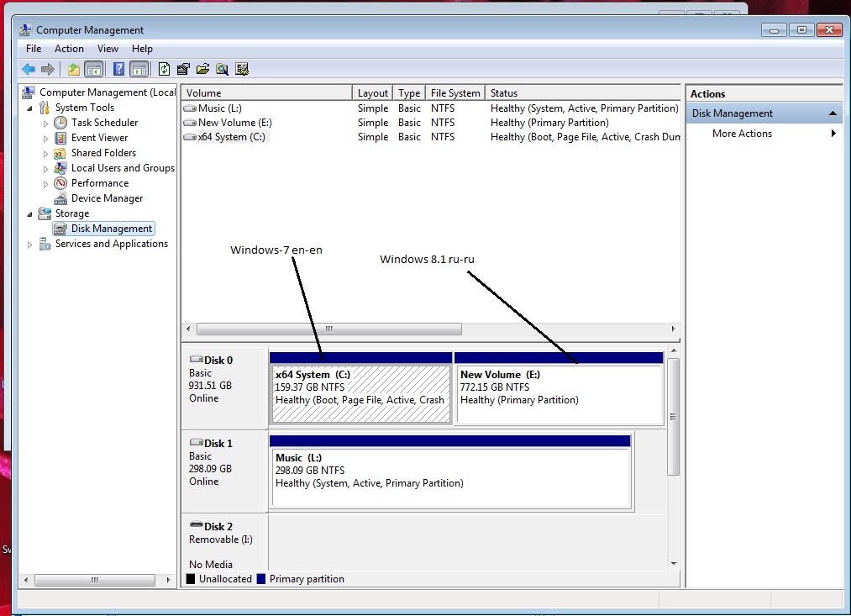Click the horizontal scrollbar under volume list
The width and height of the screenshot is (851, 616).
pos(328,329)
